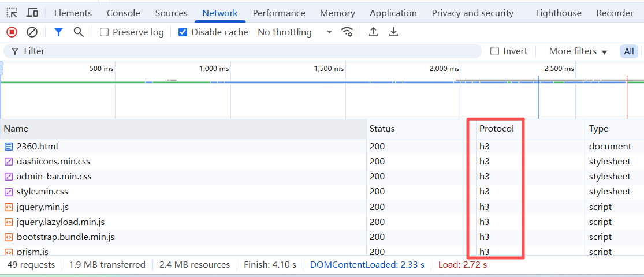Enable the Preserve log checkbox
The width and height of the screenshot is (644, 277).
click(x=105, y=32)
